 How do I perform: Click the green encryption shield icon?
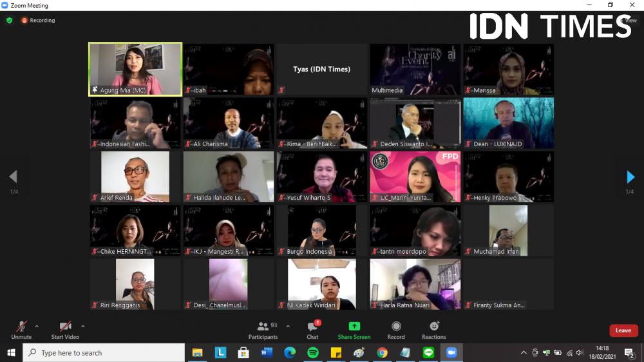pos(10,20)
